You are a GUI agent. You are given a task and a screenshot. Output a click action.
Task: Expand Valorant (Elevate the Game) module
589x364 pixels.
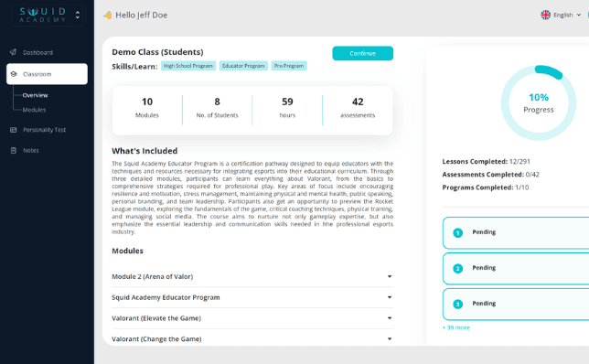[252, 318]
